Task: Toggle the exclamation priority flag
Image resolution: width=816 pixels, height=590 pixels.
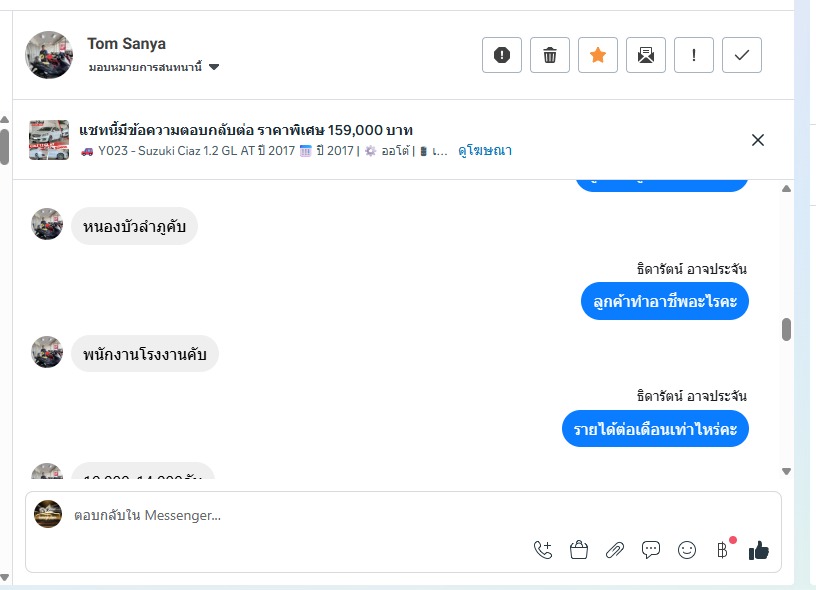Action: click(x=694, y=55)
